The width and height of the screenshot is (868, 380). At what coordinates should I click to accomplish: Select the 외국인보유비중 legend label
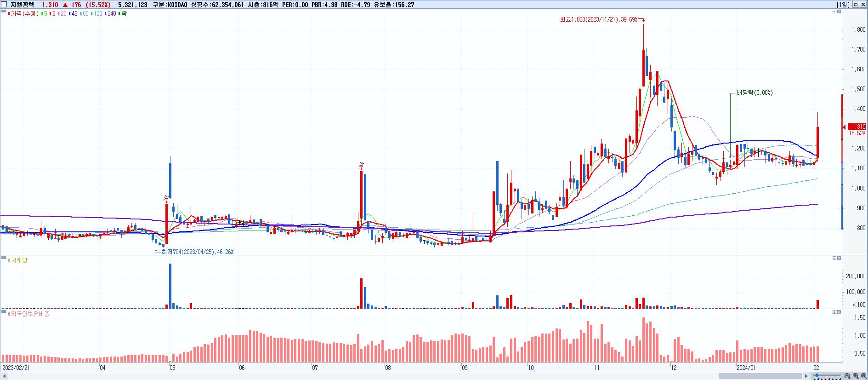28,314
